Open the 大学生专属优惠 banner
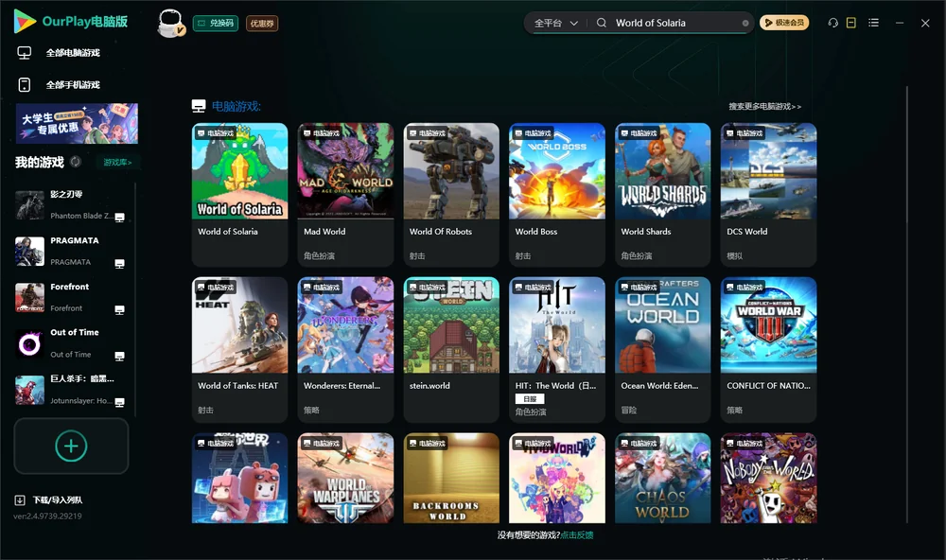The image size is (946, 560). (77, 123)
